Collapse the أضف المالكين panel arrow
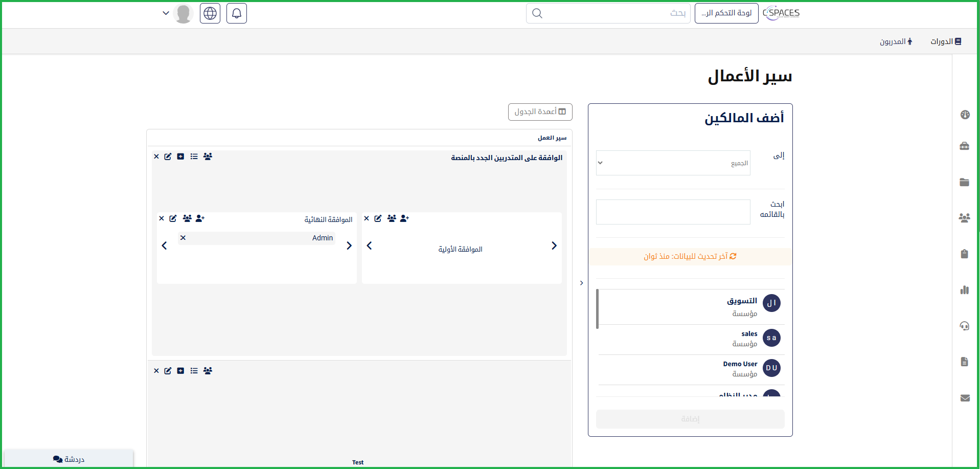This screenshot has height=469, width=980. tap(581, 283)
